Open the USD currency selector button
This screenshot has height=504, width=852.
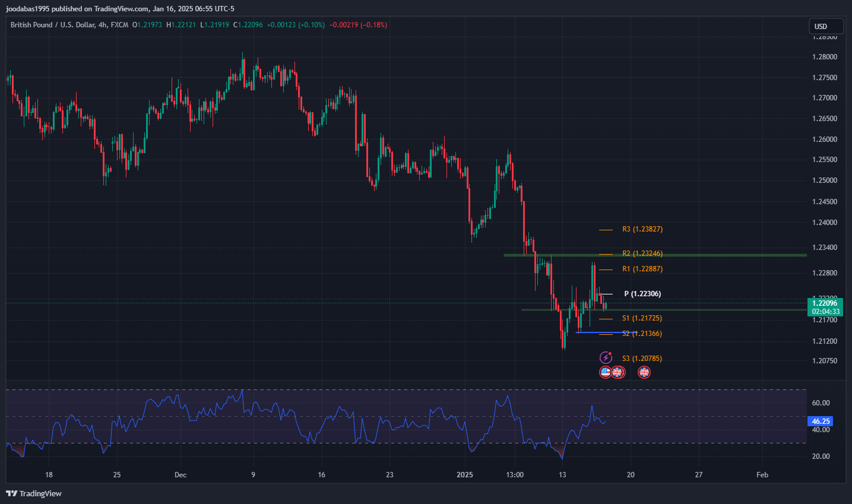(x=825, y=26)
